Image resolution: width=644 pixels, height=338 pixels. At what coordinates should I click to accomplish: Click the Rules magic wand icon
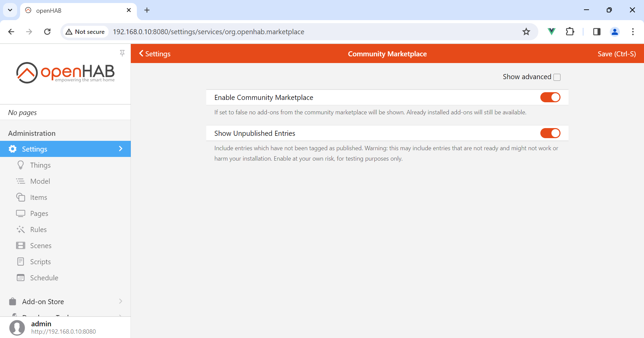coord(21,229)
